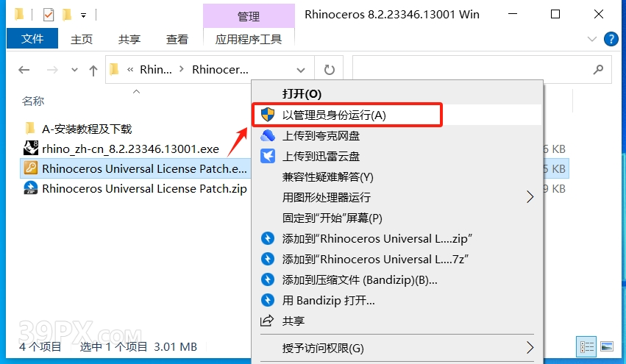Click the 管理 contextual tab header
The image size is (626, 364).
[x=249, y=16]
